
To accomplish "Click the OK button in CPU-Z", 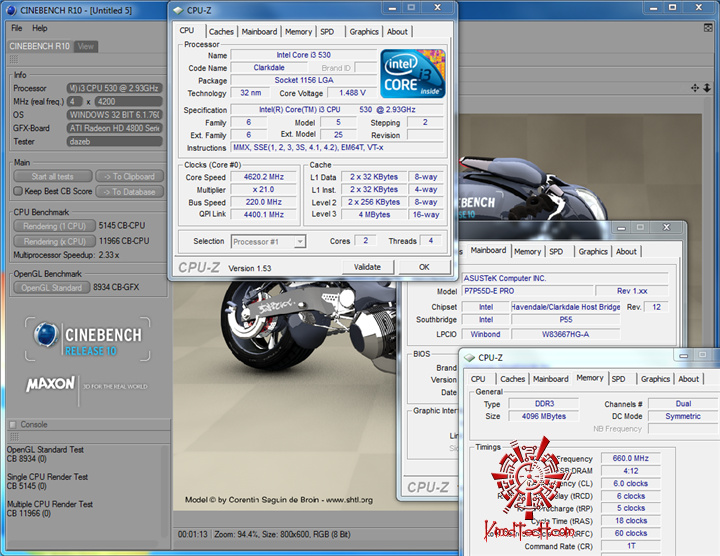I will pyautogui.click(x=424, y=267).
